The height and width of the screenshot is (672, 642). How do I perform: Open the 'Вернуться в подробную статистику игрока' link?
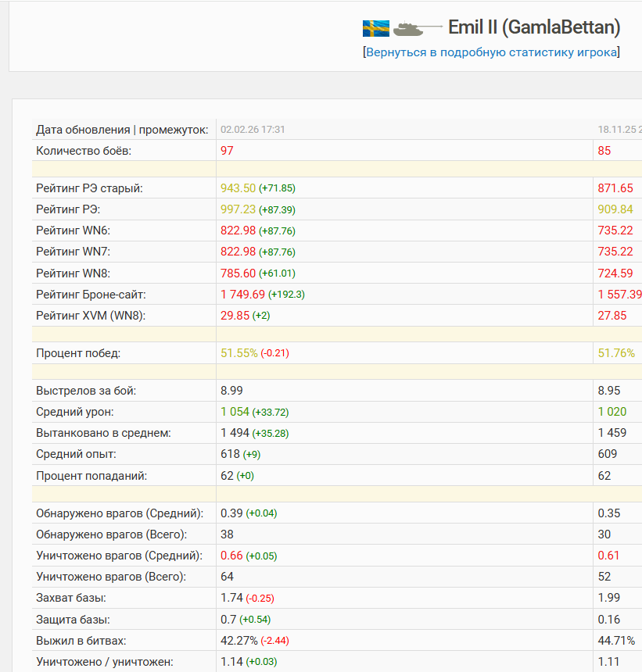click(491, 52)
